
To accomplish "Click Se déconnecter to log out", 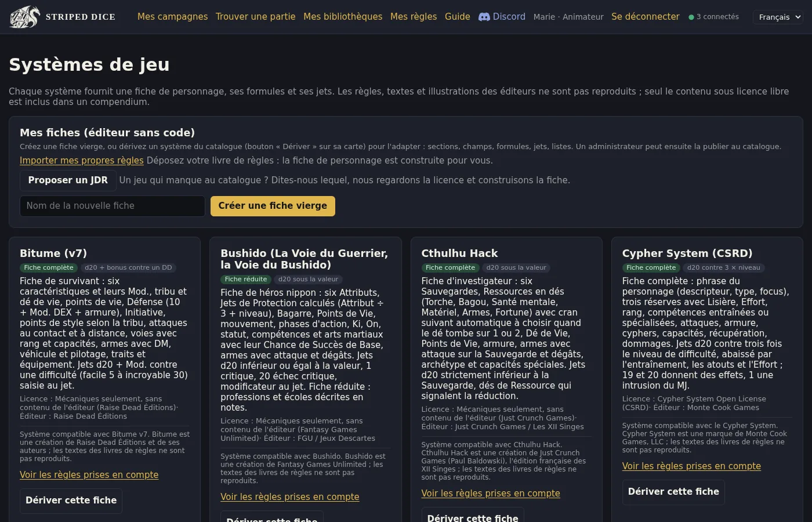I will click(645, 17).
